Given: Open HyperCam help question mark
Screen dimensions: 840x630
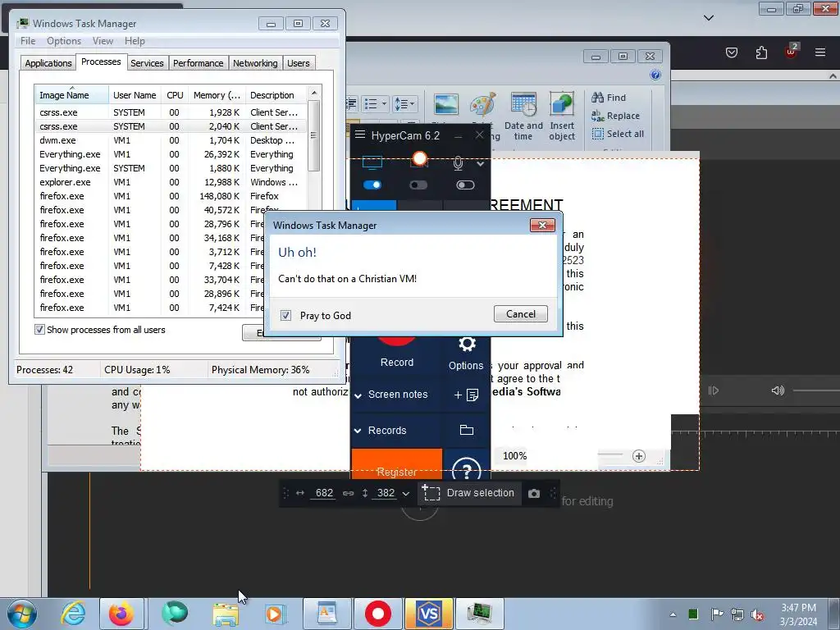Looking at the screenshot, I should (x=466, y=470).
